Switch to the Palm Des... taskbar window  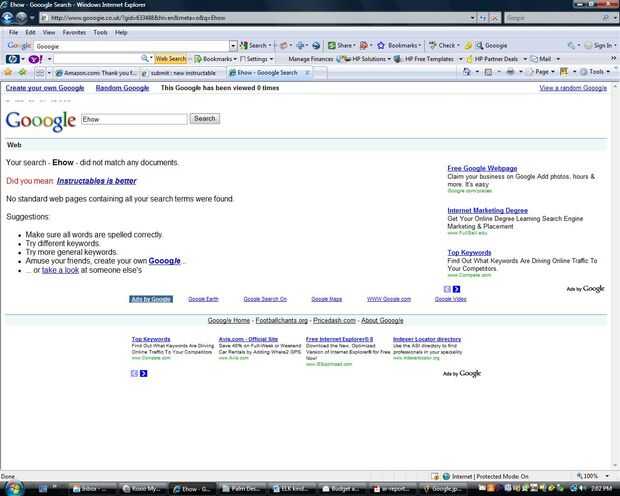click(x=240, y=489)
